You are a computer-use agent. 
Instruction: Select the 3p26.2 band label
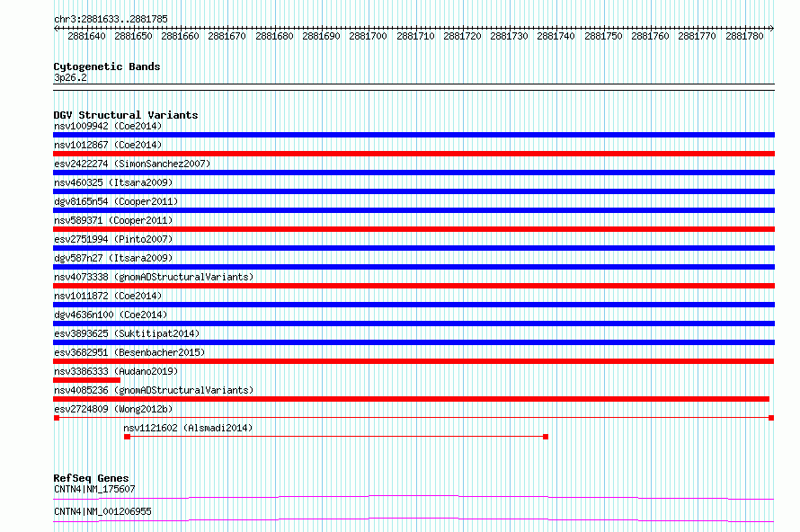70,77
